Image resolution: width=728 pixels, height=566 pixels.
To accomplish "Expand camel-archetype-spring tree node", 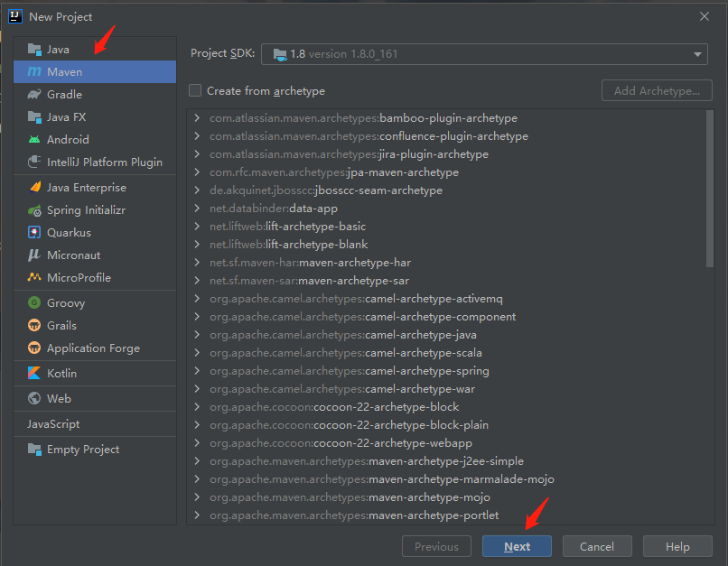I will pyautogui.click(x=197, y=371).
